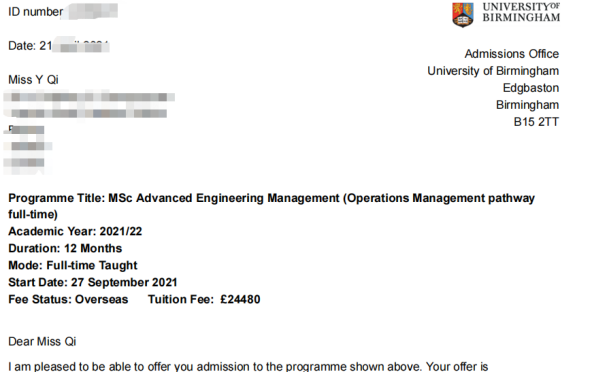The image size is (593, 373).
Task: Click the Admissions Office text
Action: tap(512, 54)
